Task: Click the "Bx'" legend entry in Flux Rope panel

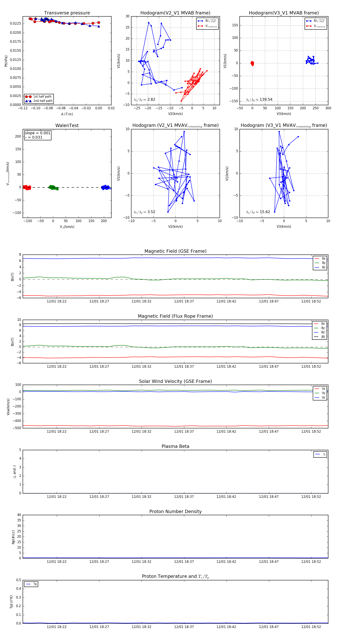Action: 320,324
